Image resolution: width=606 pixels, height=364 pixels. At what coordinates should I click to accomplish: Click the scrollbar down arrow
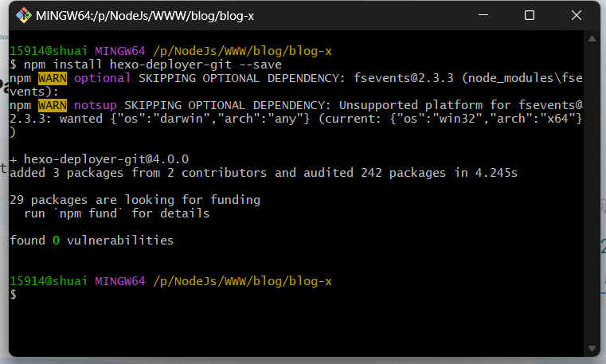590,348
